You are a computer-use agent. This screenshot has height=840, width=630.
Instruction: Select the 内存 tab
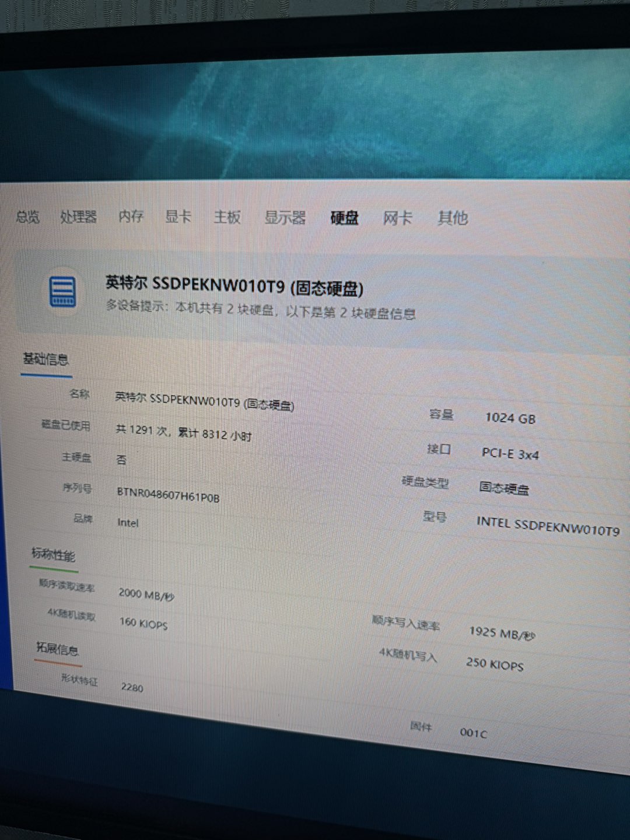tap(131, 216)
